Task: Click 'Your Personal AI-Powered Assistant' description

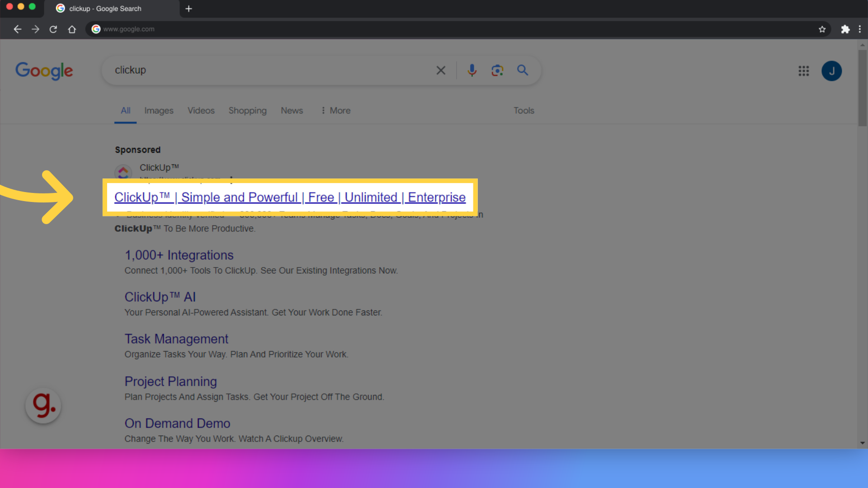Action: [254, 313]
